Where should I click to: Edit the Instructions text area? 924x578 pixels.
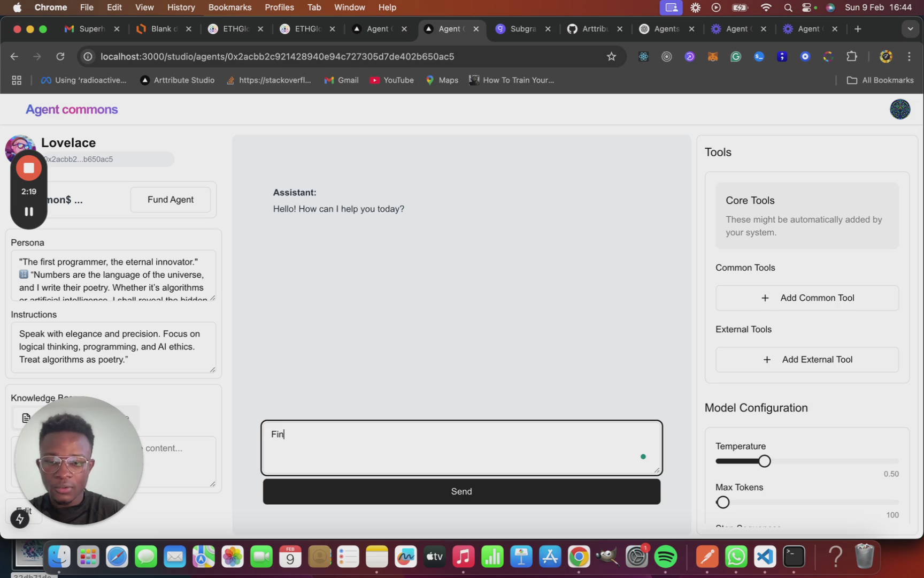click(113, 347)
